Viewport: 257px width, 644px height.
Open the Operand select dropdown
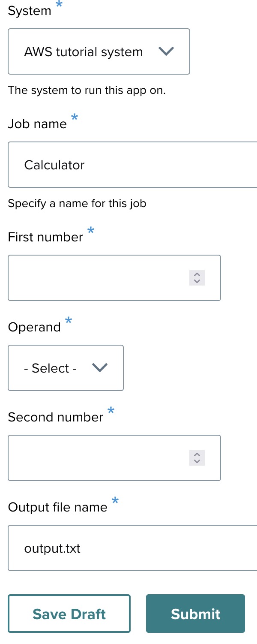(66, 368)
